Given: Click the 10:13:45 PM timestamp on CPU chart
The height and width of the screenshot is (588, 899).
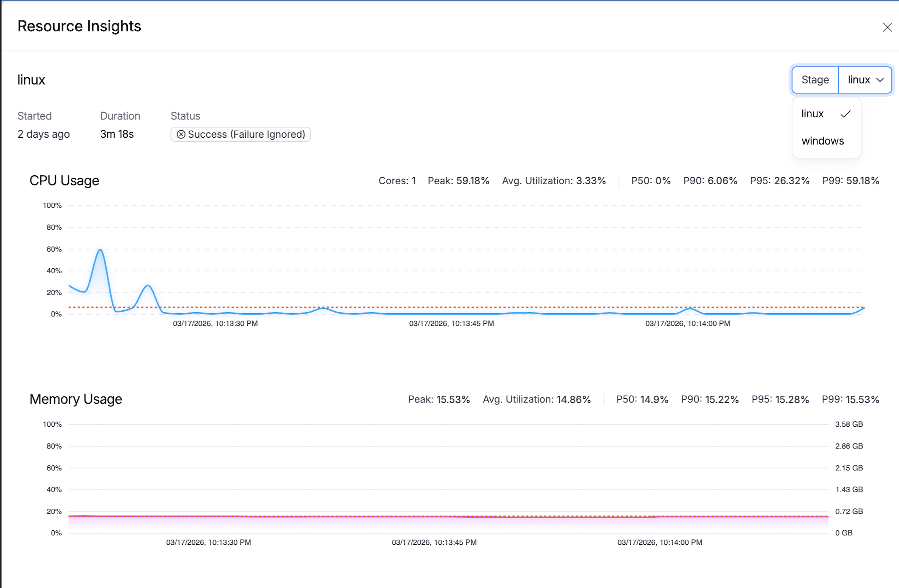Looking at the screenshot, I should [451, 323].
